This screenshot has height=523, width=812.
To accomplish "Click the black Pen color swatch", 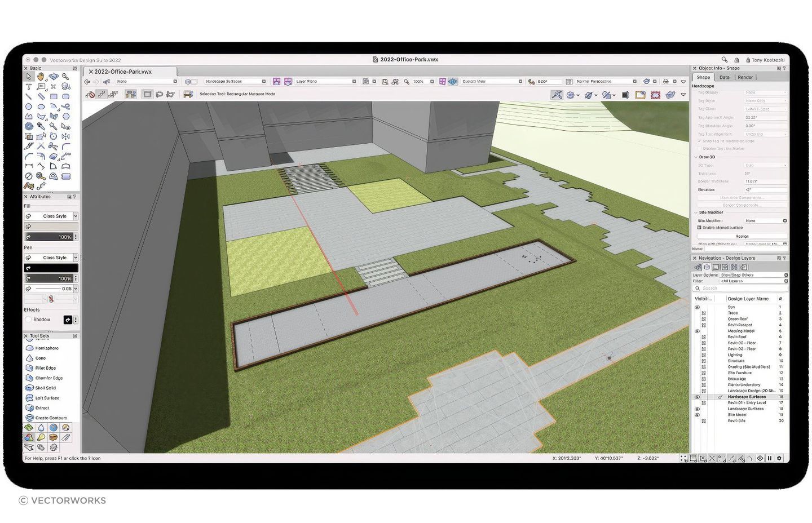I will [x=51, y=268].
